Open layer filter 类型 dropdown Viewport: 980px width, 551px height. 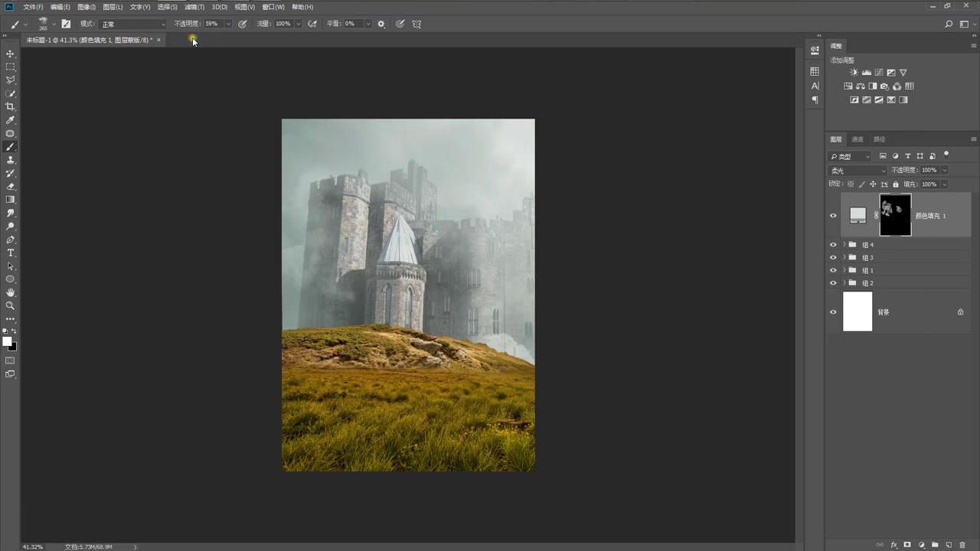pos(850,156)
